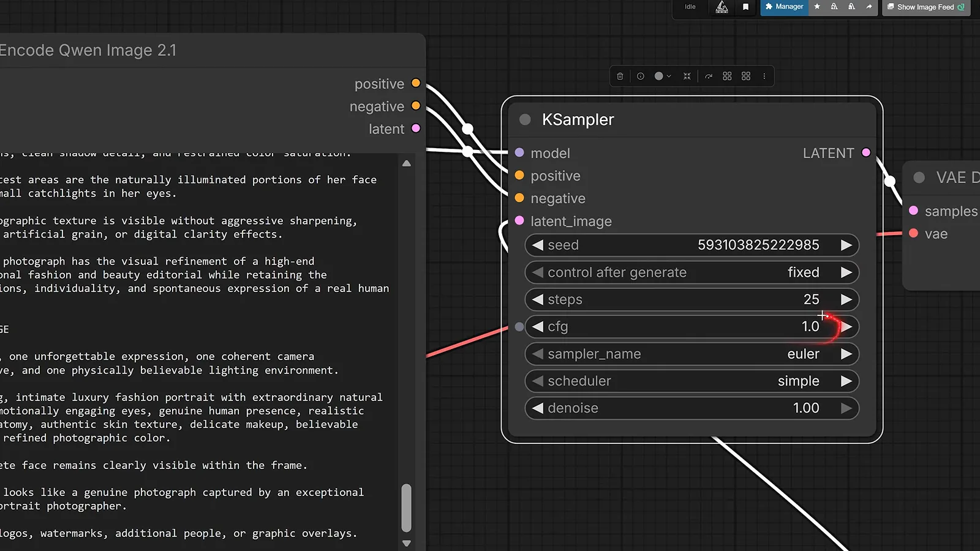Click the model input port on KSampler
The width and height of the screenshot is (980, 551).
[519, 152]
